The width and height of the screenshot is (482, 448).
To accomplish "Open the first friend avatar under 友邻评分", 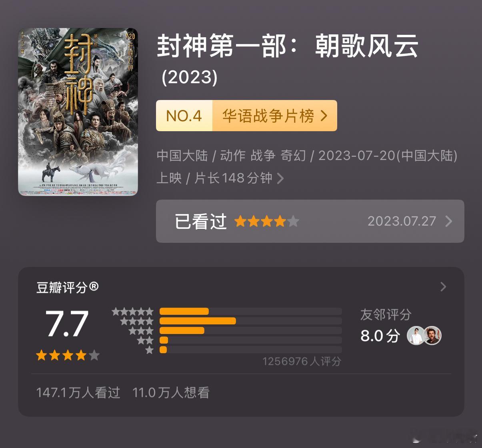I will pos(416,336).
